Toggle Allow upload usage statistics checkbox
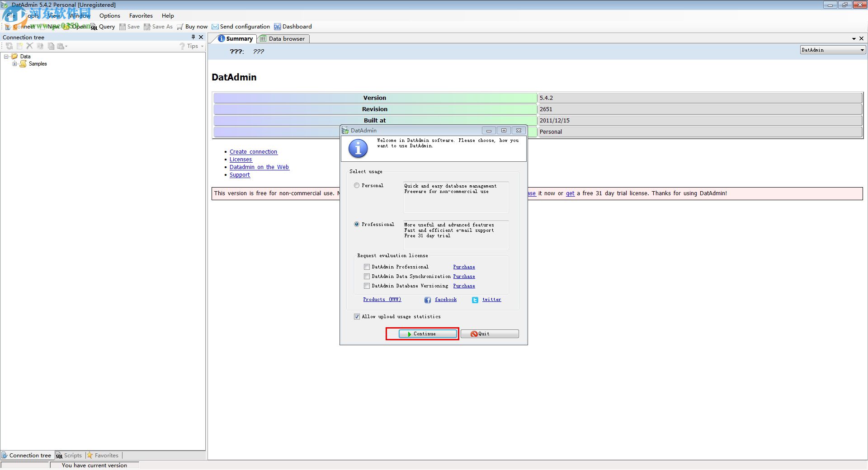 357,317
